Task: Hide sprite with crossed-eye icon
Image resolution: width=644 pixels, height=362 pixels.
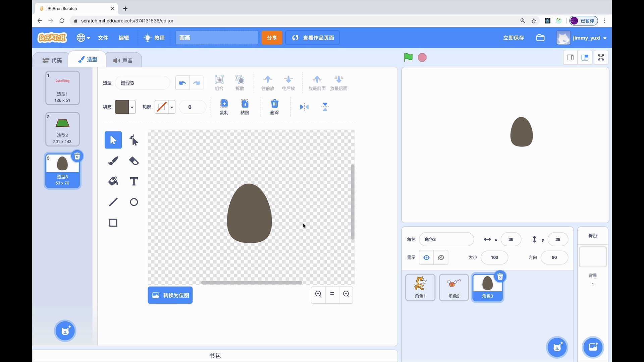Action: (x=441, y=257)
